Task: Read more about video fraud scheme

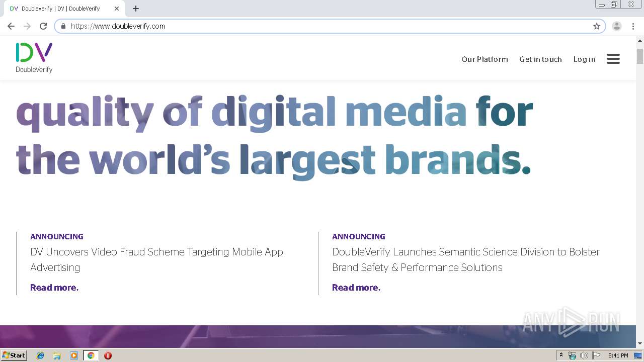Action: coord(54,288)
